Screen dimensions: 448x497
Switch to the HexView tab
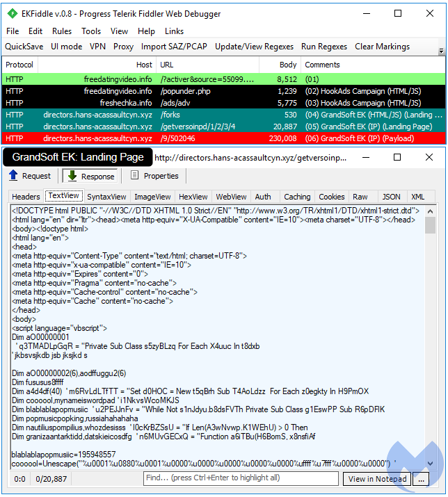point(193,197)
